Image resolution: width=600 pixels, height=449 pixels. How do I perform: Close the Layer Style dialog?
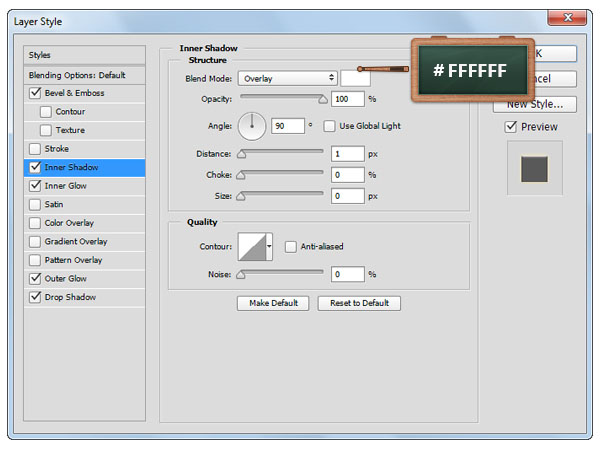coord(567,17)
